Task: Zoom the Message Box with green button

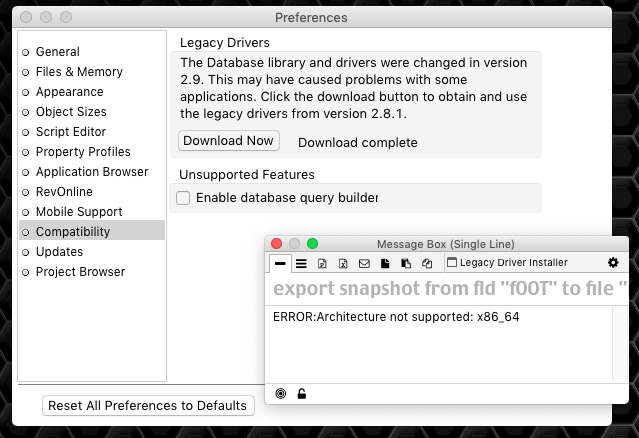Action: (313, 244)
